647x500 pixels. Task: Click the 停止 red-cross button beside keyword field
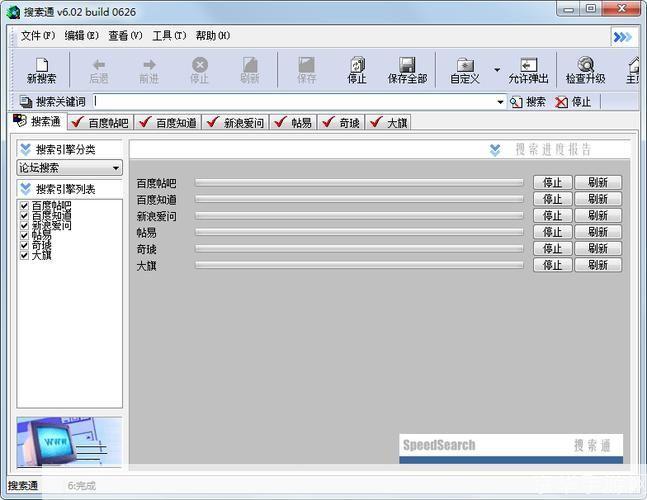click(573, 102)
